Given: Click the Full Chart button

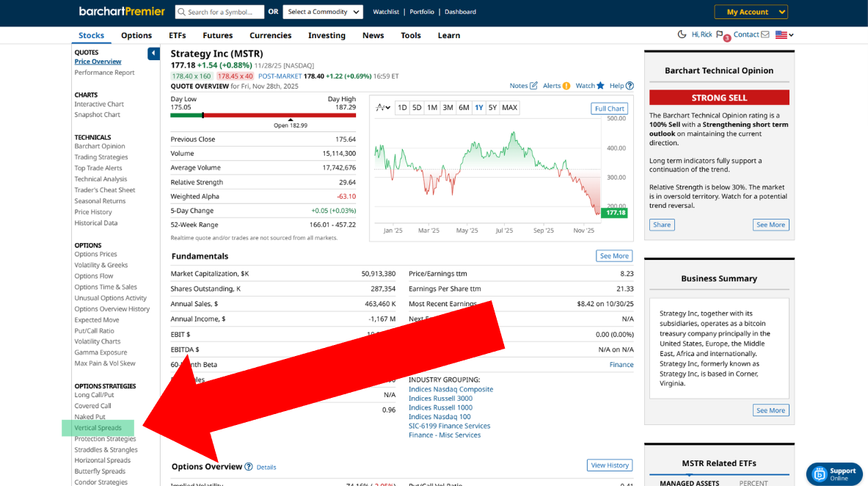Looking at the screenshot, I should tap(610, 109).
